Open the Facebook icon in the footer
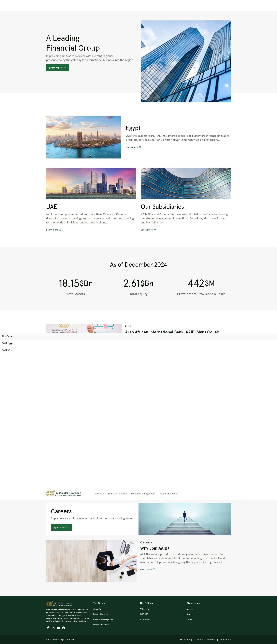The width and height of the screenshot is (277, 644). click(48, 628)
